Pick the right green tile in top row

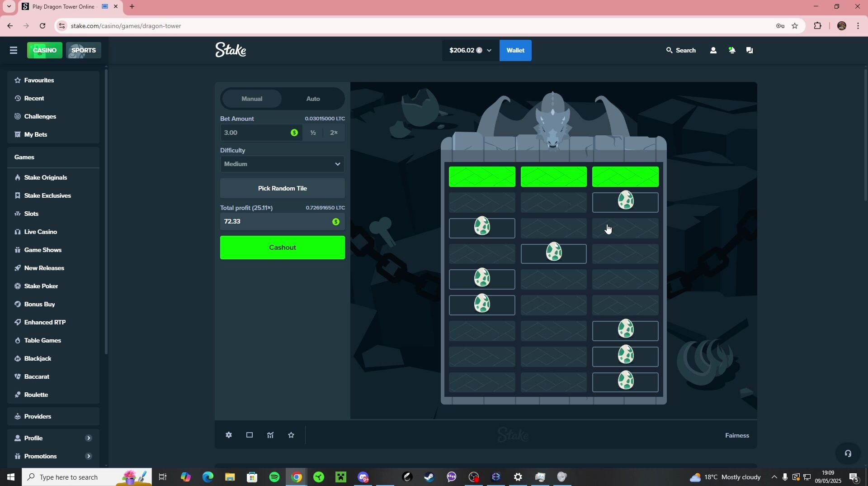click(625, 176)
